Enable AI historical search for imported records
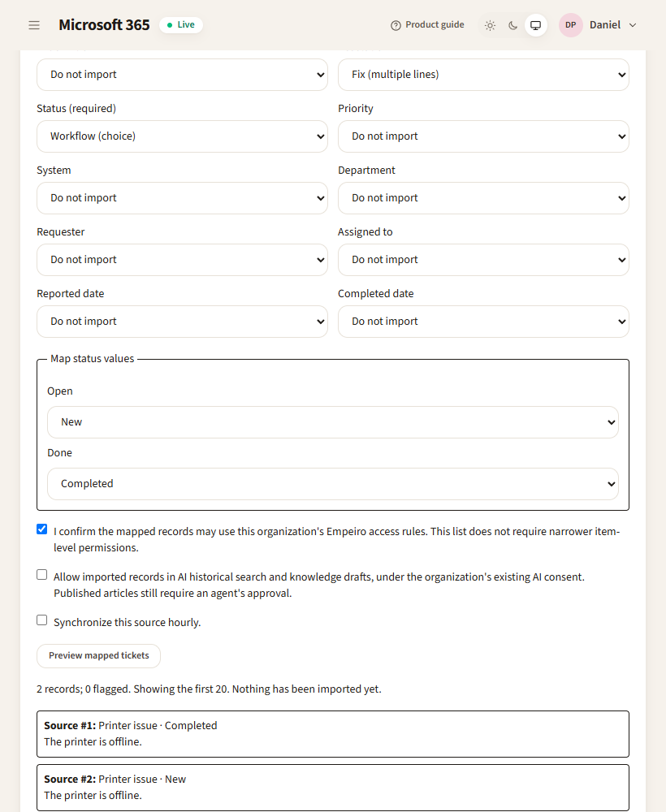The height and width of the screenshot is (812, 666). [x=42, y=575]
